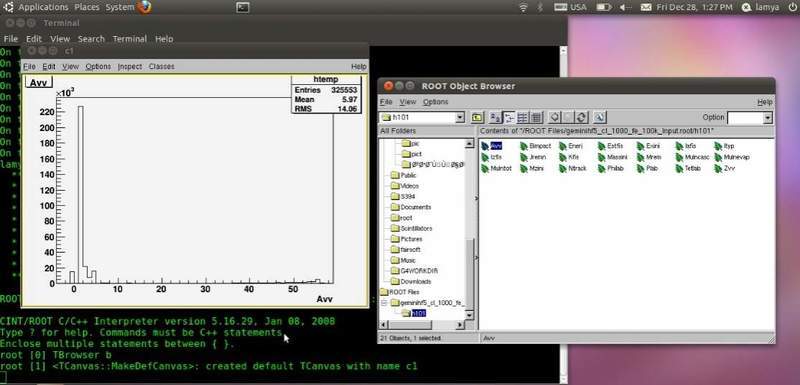Open Classes menu in c1 canvas
800x385 pixels.
161,67
